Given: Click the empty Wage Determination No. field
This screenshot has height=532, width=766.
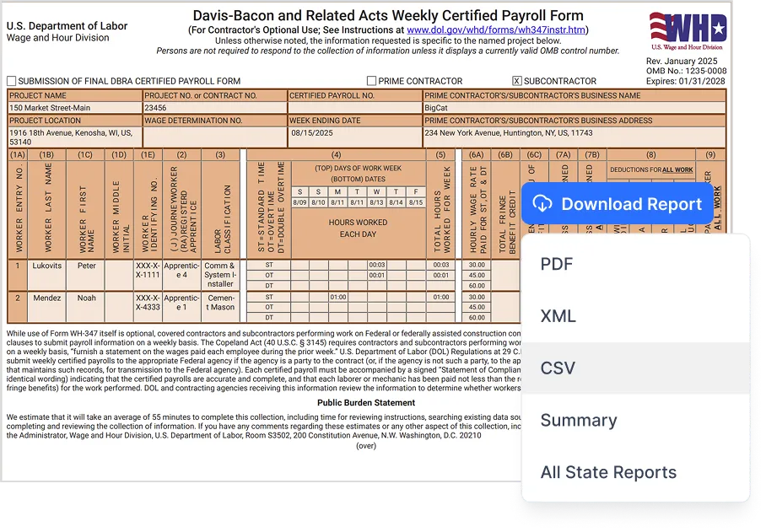Looking at the screenshot, I should tap(214, 137).
